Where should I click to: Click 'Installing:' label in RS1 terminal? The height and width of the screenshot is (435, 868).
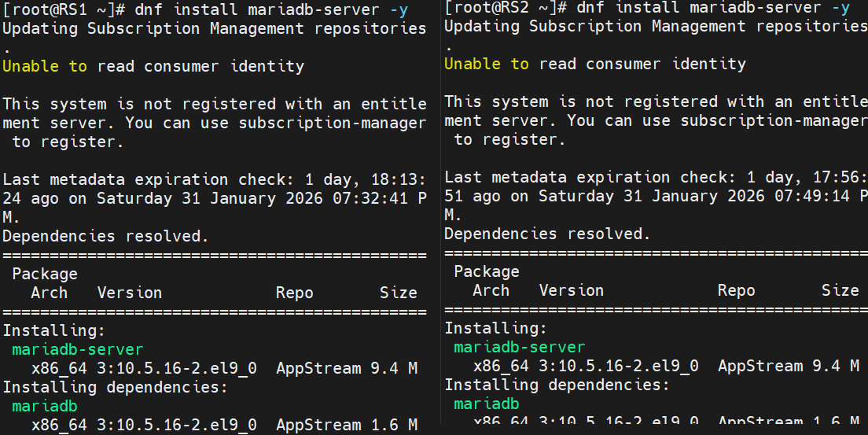(x=54, y=330)
